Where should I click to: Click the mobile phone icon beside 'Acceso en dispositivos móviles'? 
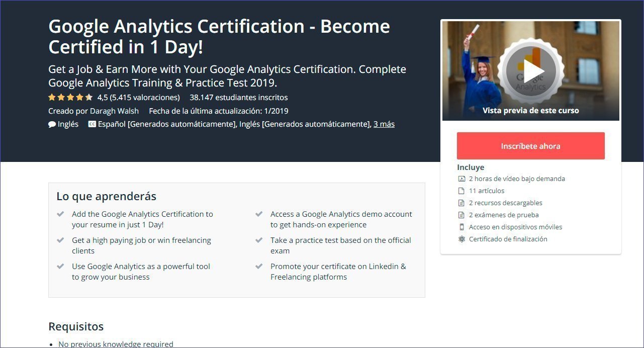point(462,227)
